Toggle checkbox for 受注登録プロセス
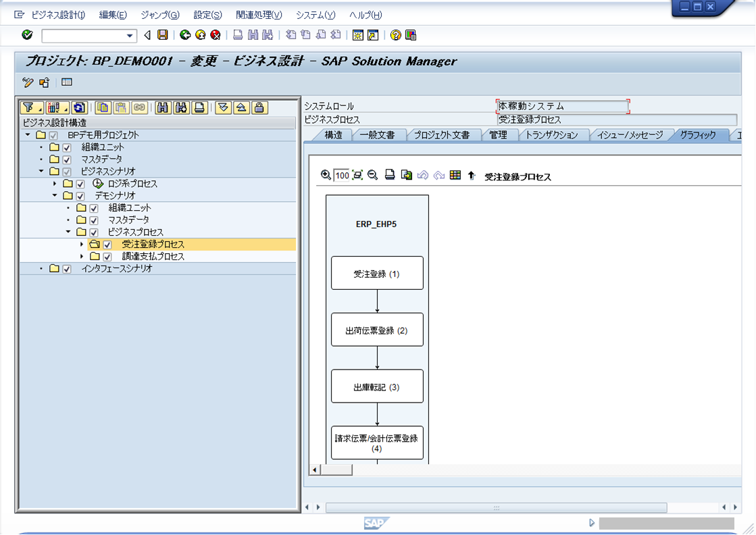This screenshot has height=535, width=756. [x=107, y=245]
